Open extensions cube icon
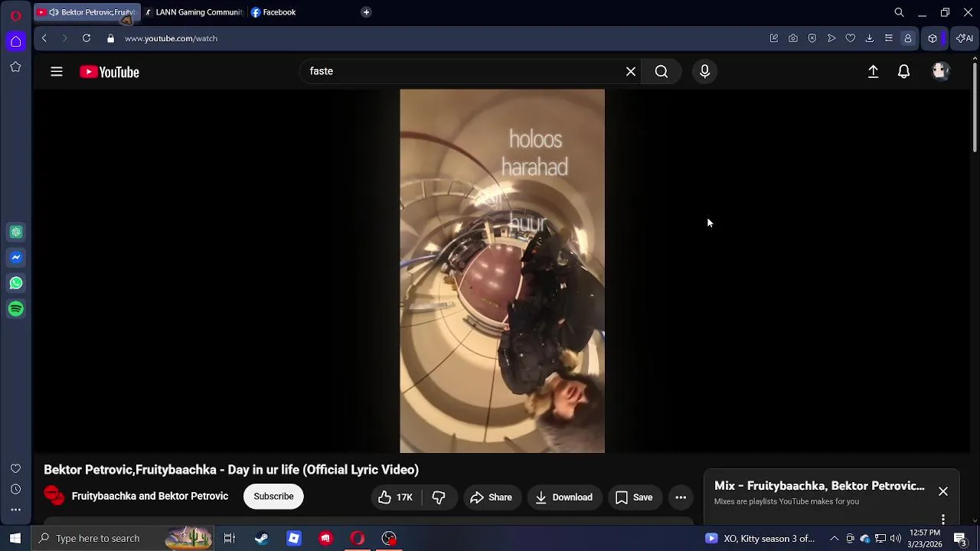The image size is (980, 551). (933, 38)
